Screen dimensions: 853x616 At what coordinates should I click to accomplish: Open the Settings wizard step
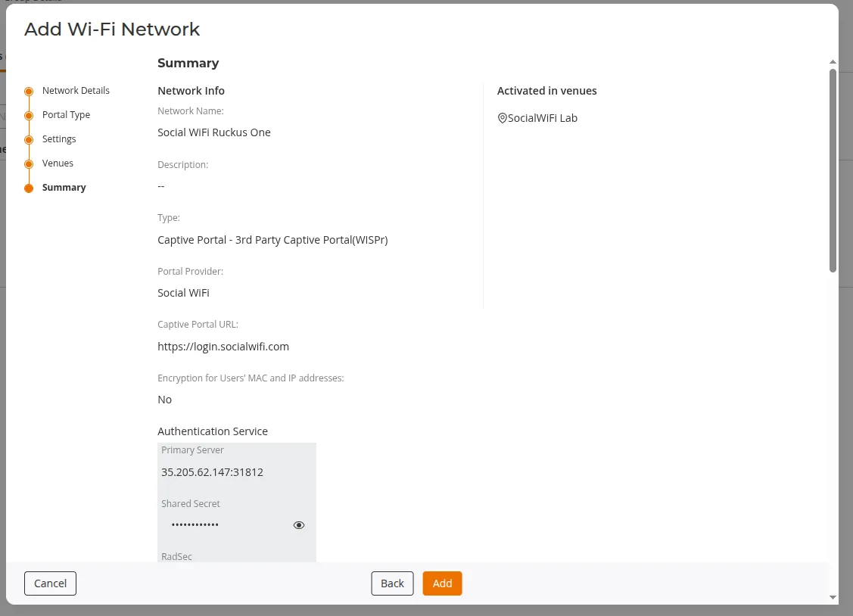point(59,139)
